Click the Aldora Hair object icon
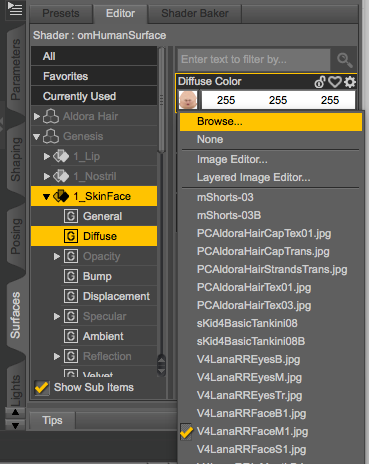The width and height of the screenshot is (369, 464). coord(51,116)
